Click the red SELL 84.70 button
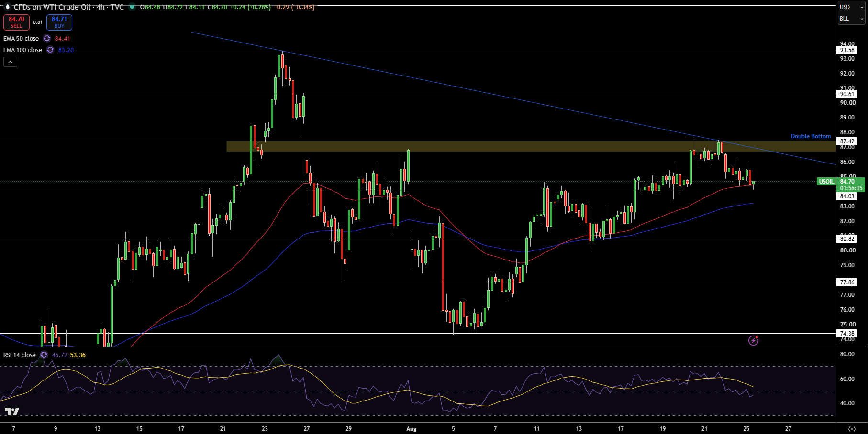The height and width of the screenshot is (434, 868). click(16, 22)
